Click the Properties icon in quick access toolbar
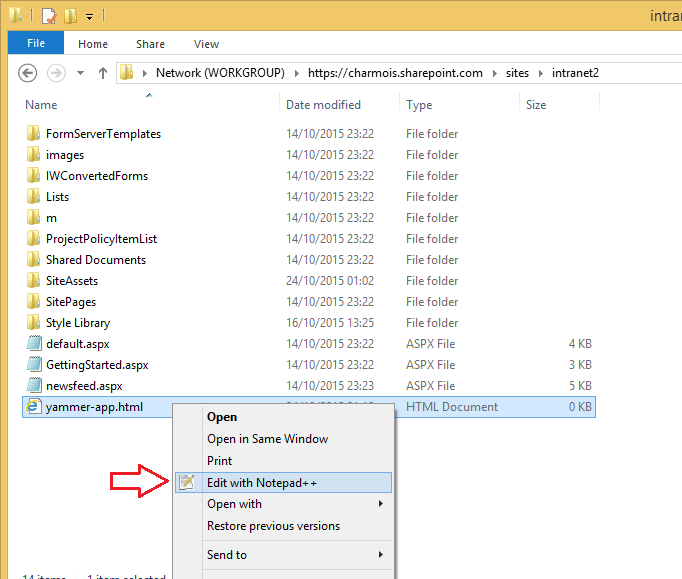The height and width of the screenshot is (579, 682). click(x=49, y=17)
